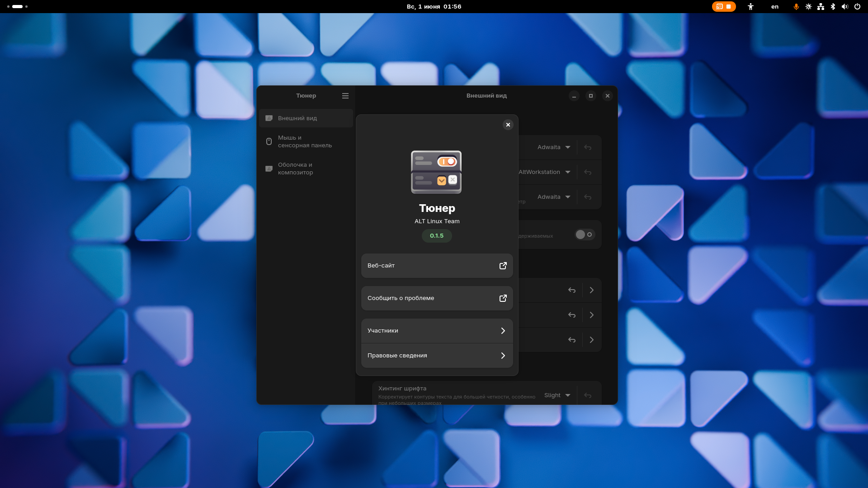Expand the Участники section

(437, 331)
